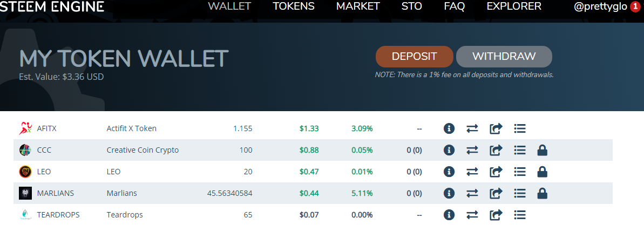Click the LEO balance of 20
Image resolution: width=644 pixels, height=225 pixels.
[x=248, y=172]
